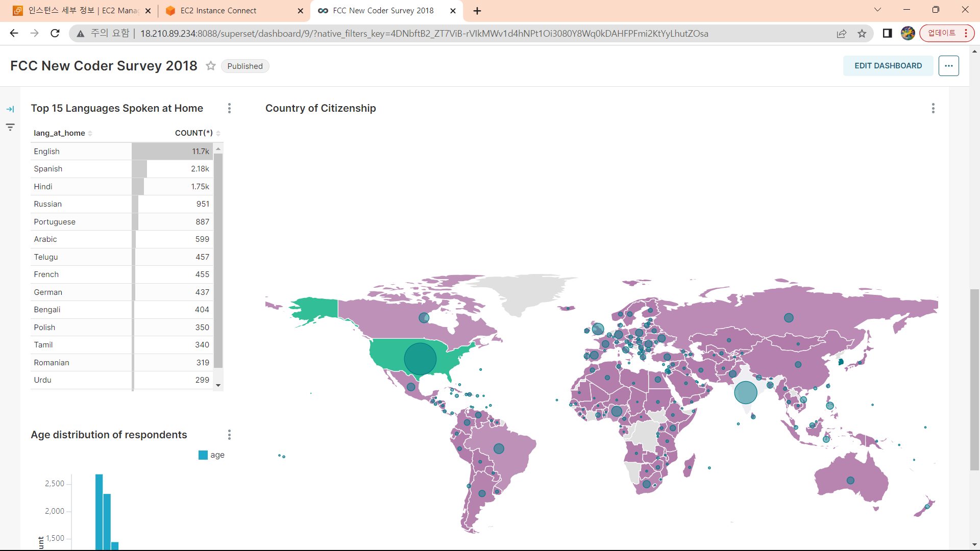Screen dimensions: 980x551
Task: Click the browser share page icon
Action: (842, 34)
